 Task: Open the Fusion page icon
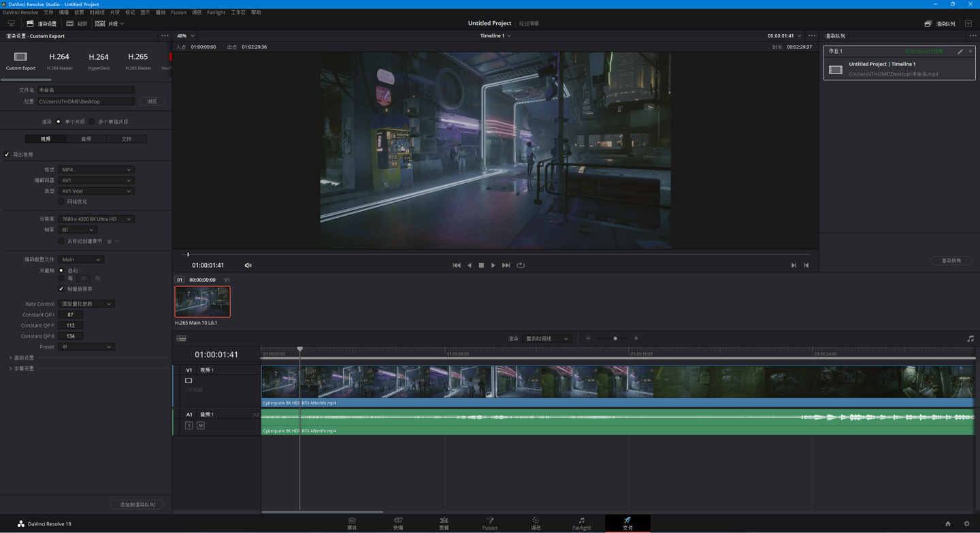(489, 523)
